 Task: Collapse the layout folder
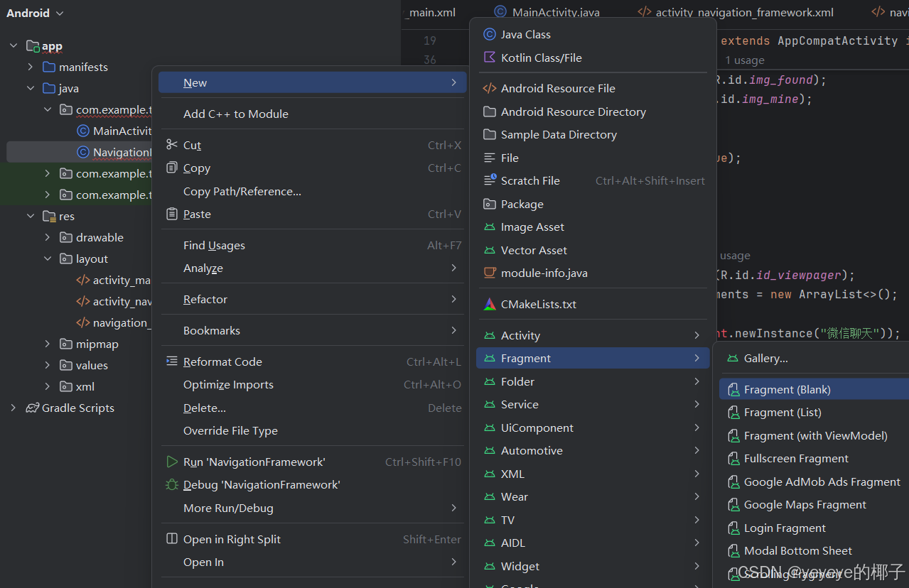(x=48, y=258)
